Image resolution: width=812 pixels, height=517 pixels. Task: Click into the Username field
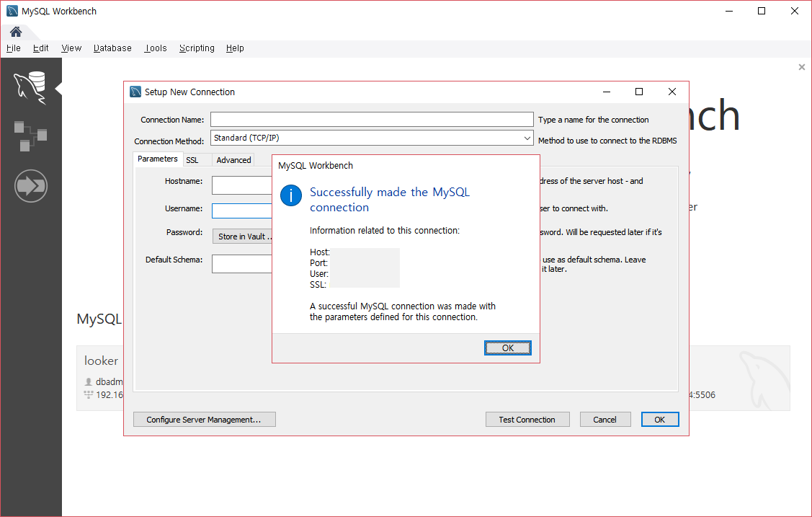(x=242, y=211)
